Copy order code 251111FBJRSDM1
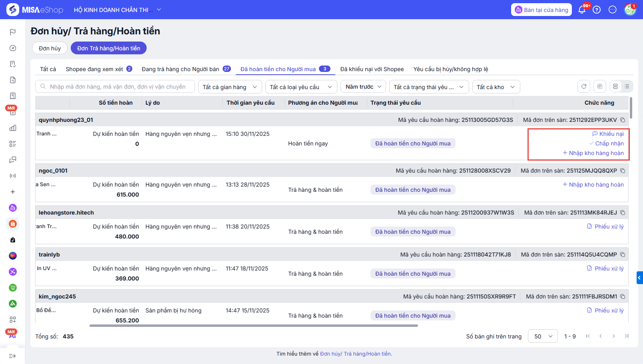Viewport: 643px width, 364px height. tap(623, 296)
